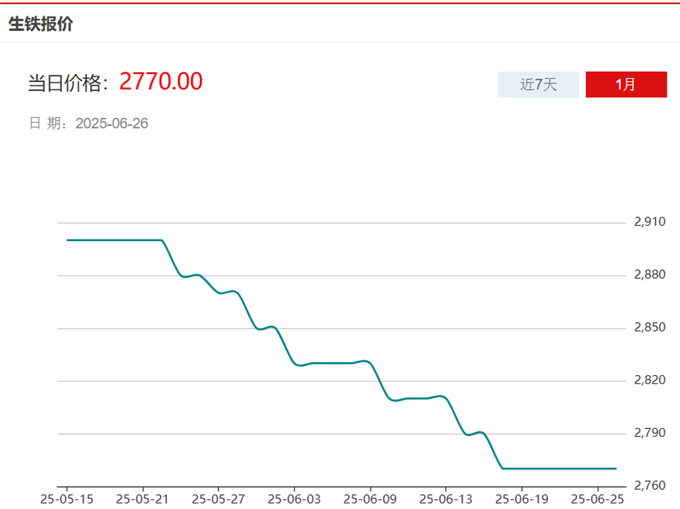Click the 生铁报价 section title
Viewport: 680px width, 509px height.
[x=40, y=24]
